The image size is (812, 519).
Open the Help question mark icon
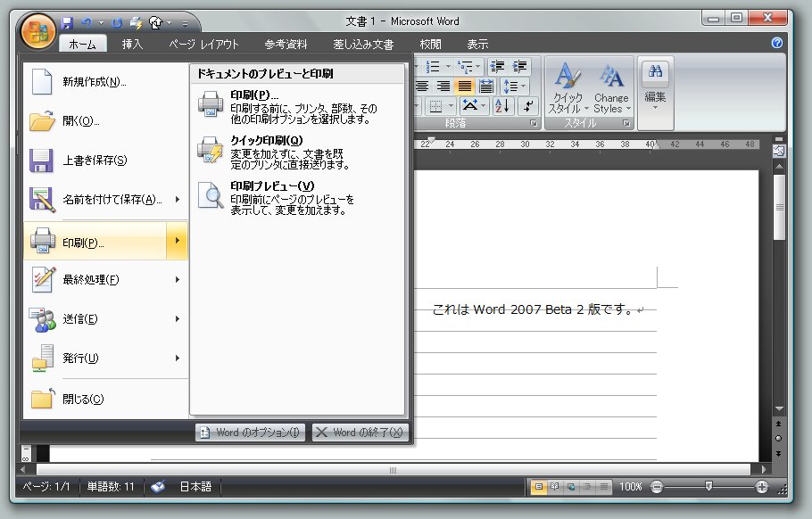tap(777, 43)
